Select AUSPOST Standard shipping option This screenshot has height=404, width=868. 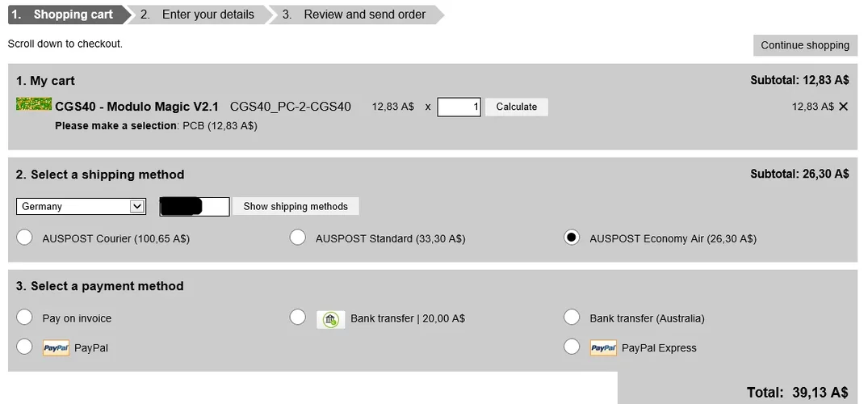coord(298,238)
